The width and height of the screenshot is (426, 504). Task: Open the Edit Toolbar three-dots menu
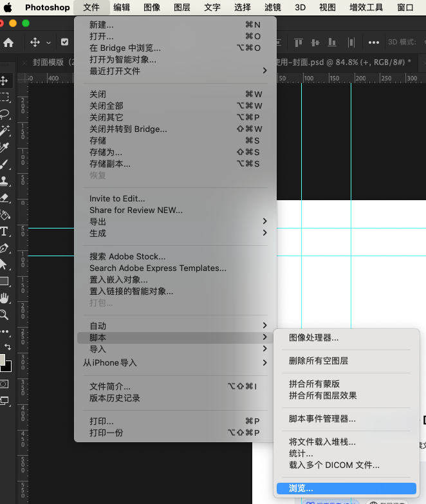pos(4,331)
